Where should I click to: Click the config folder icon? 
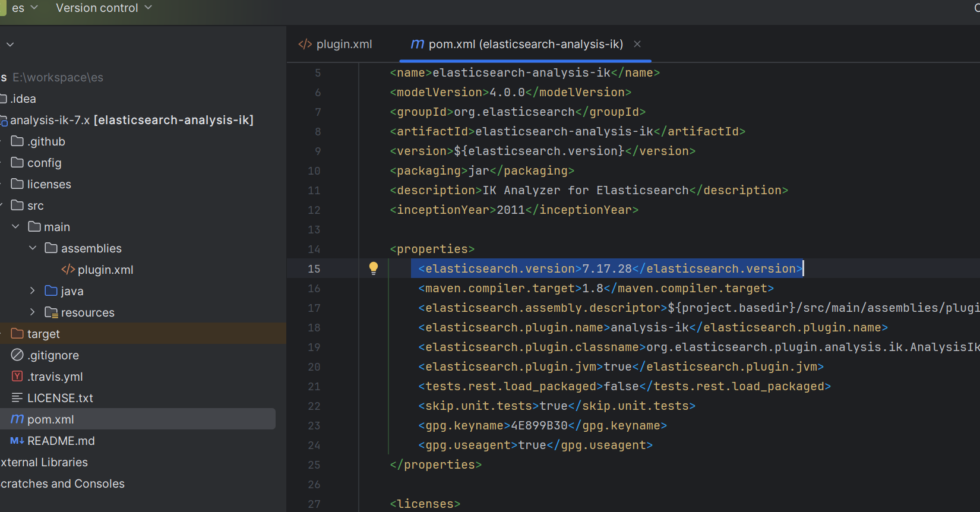[17, 163]
